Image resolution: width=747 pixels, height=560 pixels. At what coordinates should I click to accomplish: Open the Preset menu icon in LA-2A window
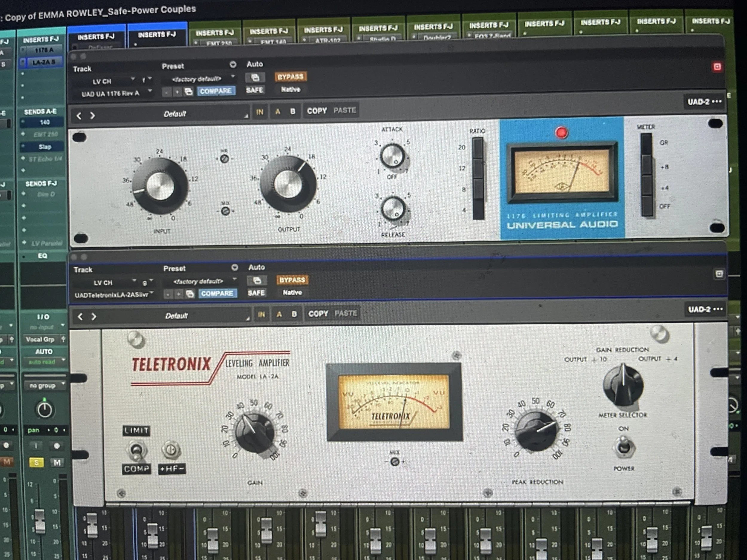(x=235, y=268)
